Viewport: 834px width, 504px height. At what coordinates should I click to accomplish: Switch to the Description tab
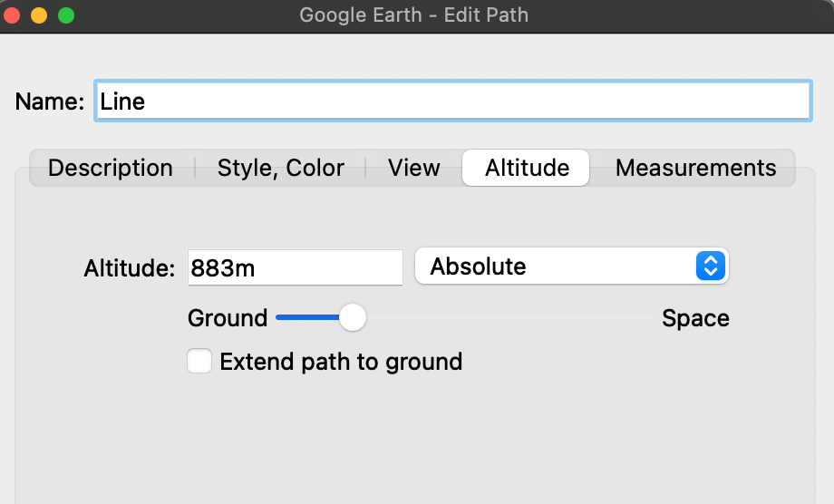pos(111,168)
